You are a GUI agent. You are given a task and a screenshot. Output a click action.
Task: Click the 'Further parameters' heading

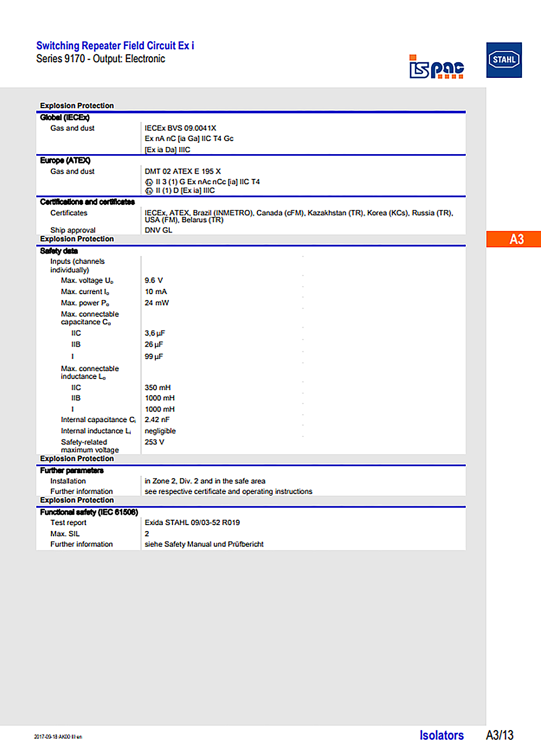[x=71, y=470]
